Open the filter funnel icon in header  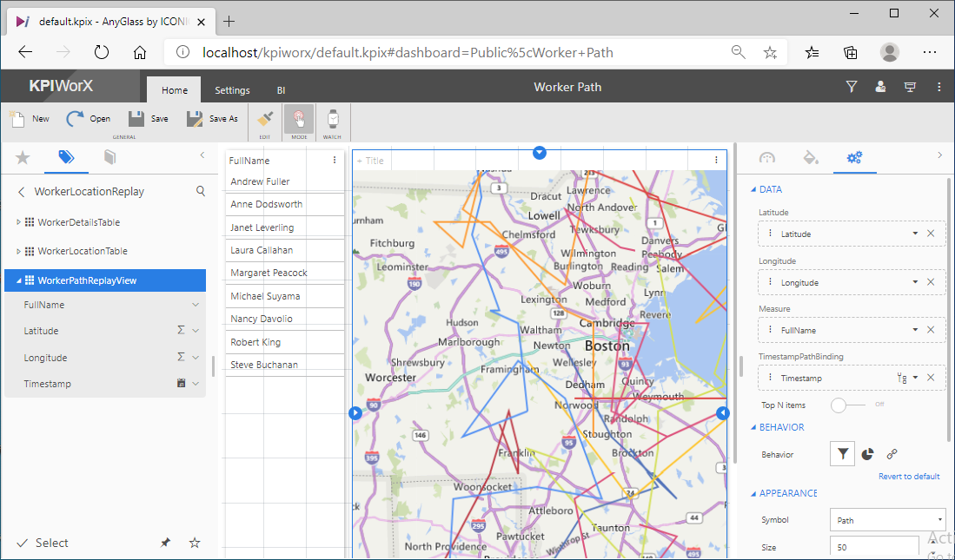tap(852, 87)
